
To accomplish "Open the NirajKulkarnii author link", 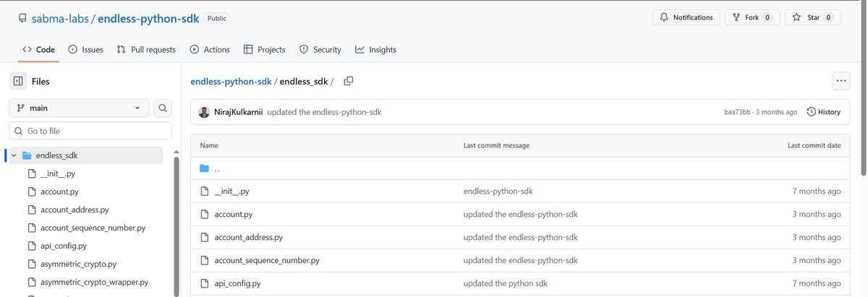I will point(238,112).
